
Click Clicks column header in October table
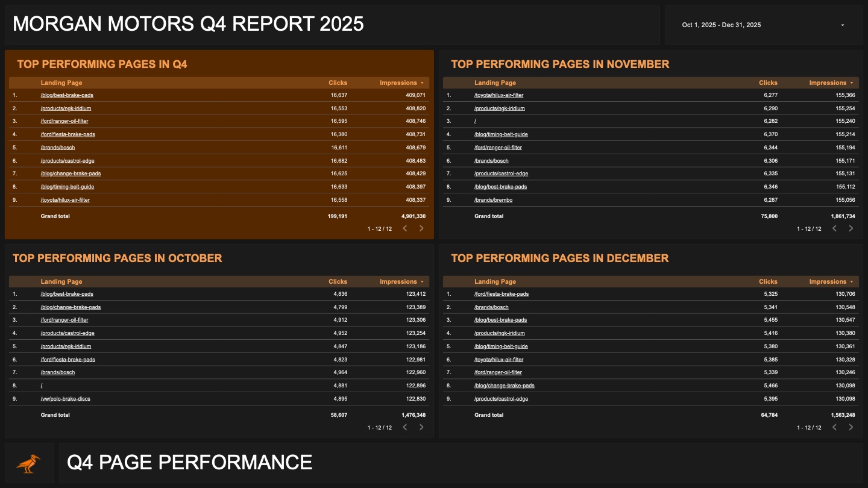(x=338, y=281)
